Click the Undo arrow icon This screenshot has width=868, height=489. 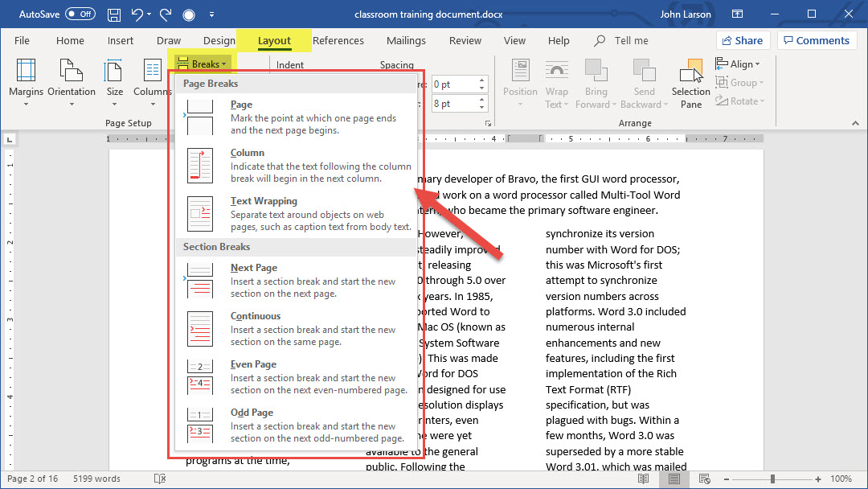[x=138, y=14]
